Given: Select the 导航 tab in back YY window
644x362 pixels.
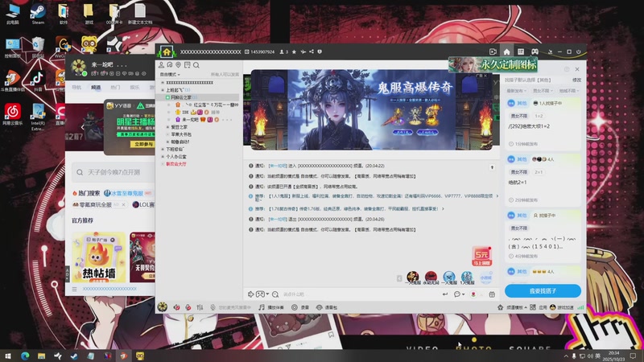Looking at the screenshot, I should [76, 88].
